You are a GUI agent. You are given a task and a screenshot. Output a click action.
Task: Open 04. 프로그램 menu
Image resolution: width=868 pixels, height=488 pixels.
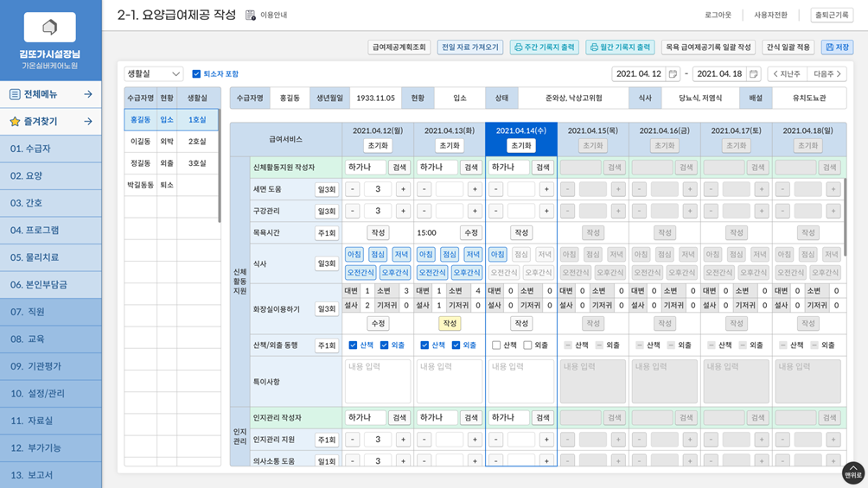click(x=51, y=230)
